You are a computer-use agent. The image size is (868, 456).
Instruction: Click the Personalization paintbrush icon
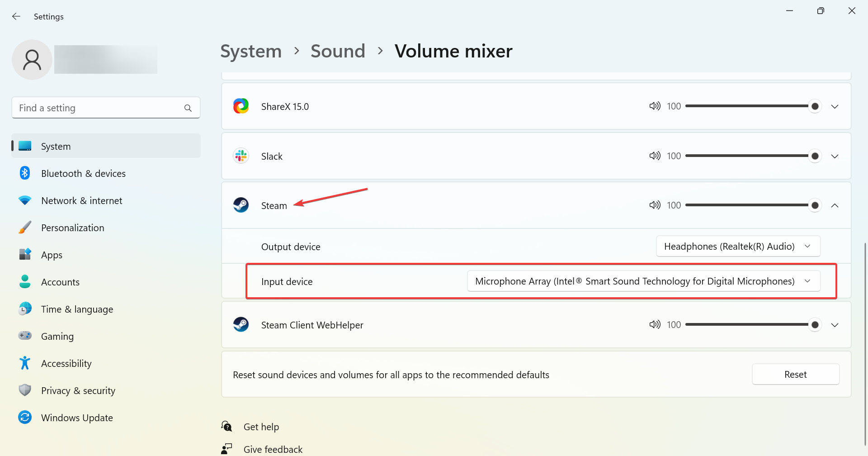(25, 228)
